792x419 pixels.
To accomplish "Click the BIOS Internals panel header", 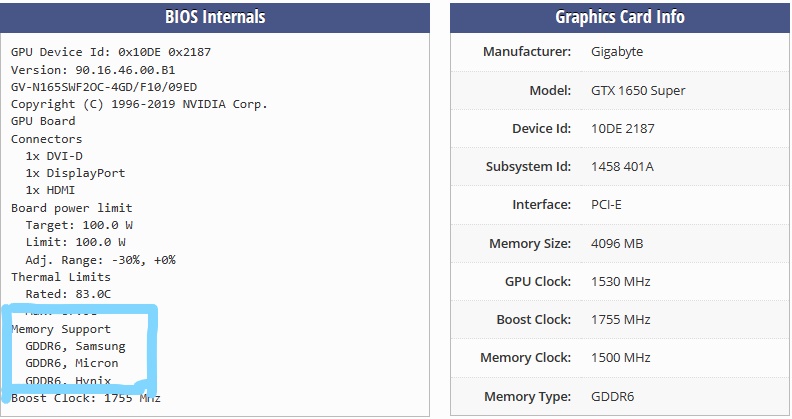I will [215, 17].
